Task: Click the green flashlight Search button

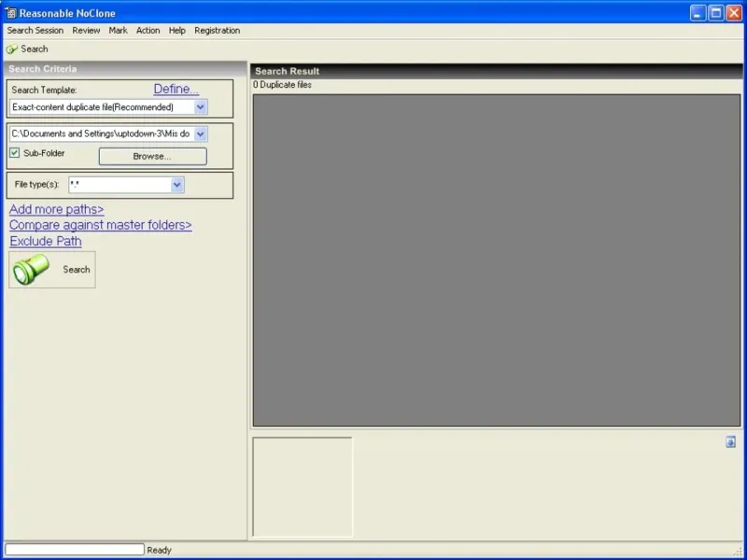Action: click(52, 270)
